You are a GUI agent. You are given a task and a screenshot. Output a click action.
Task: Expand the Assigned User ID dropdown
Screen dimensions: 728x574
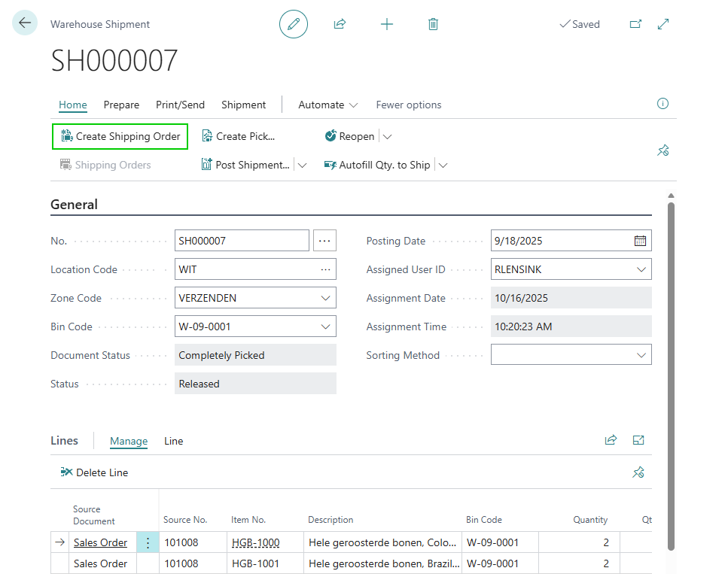pos(641,269)
